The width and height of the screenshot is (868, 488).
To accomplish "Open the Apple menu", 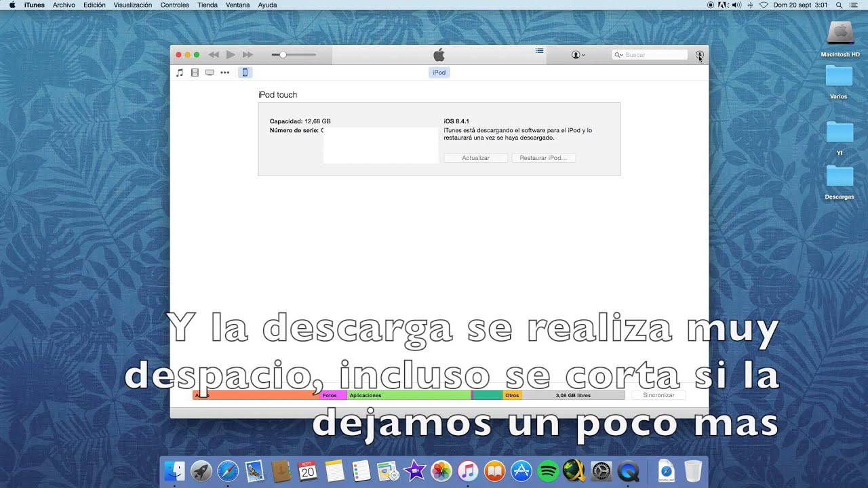I will 12,5.
